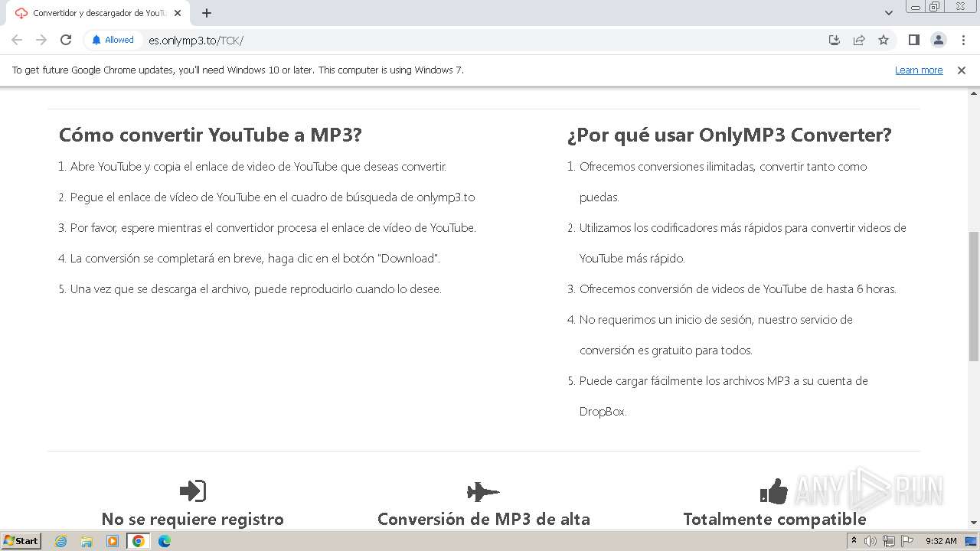Screen dimensions: 980x551
Task: Click text 'Ofrecemos conversiones ilimitadas'
Action: [x=723, y=181]
